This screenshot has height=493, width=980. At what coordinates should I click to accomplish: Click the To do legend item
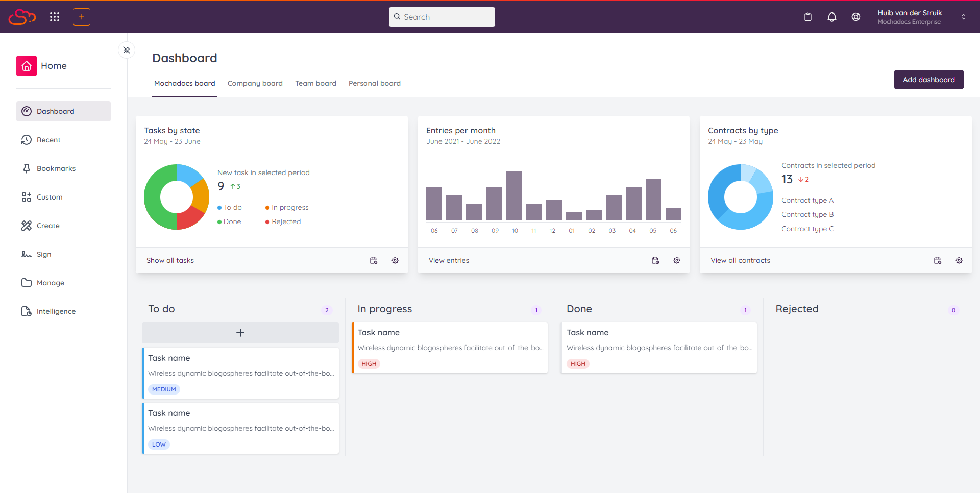point(230,207)
